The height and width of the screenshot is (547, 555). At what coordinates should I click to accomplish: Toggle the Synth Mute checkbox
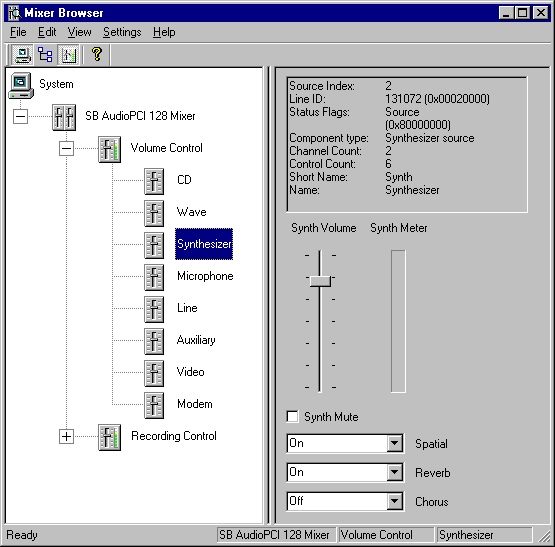coord(292,416)
